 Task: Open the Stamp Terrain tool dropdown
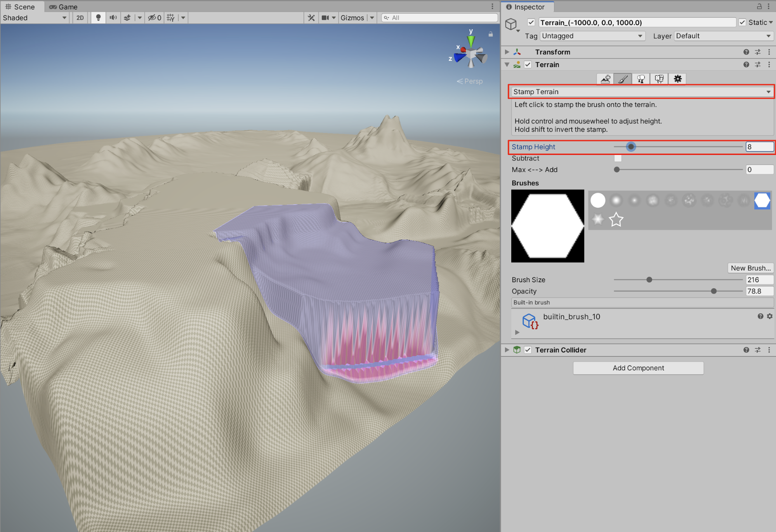tap(641, 92)
